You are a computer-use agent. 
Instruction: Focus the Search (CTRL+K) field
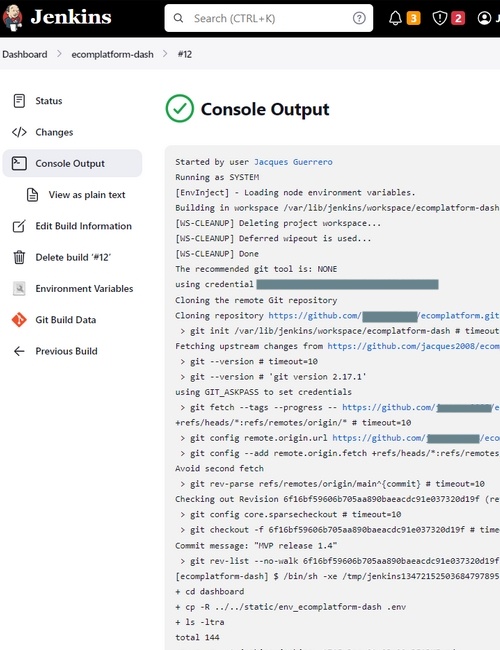(269, 18)
